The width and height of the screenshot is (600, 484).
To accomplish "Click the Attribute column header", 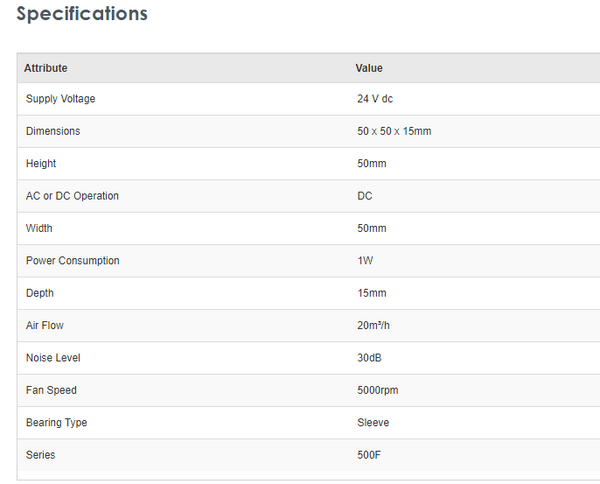I will tap(46, 68).
